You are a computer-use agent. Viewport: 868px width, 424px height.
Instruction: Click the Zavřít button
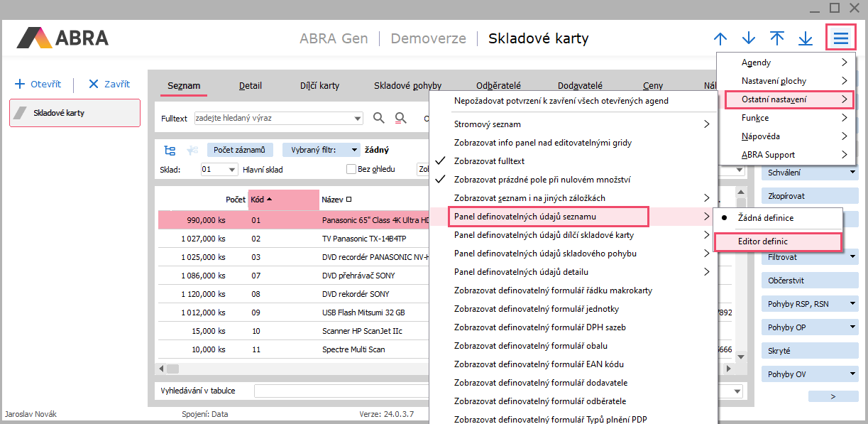pos(109,84)
